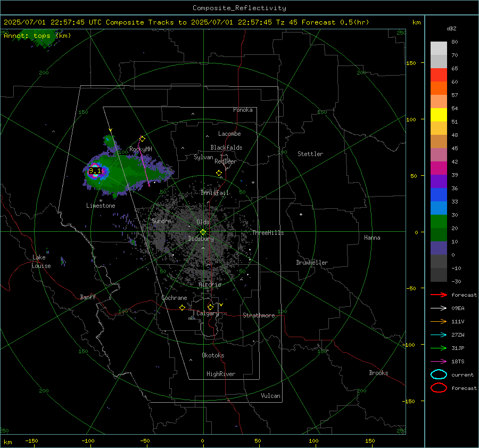
Task: Click the Stettler city label
Action: pos(310,154)
